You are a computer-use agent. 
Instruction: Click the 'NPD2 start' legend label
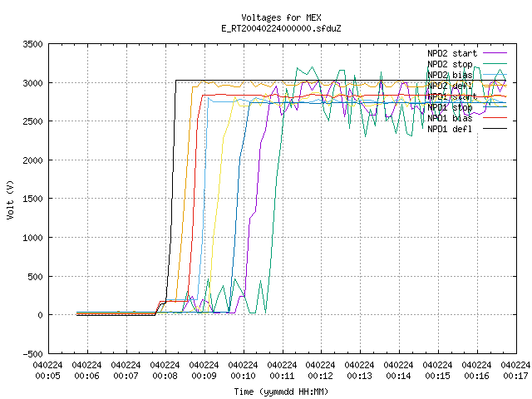click(452, 53)
